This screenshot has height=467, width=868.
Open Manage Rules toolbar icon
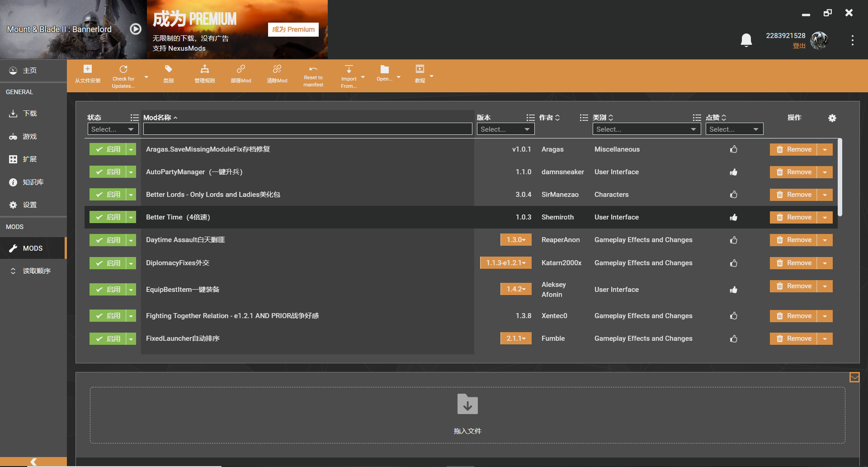click(205, 74)
